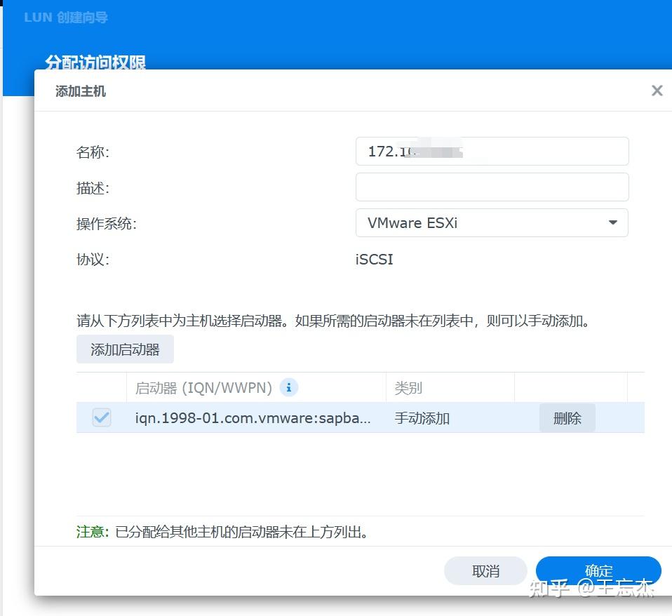This screenshot has width=672, height=616.
Task: Click 删除 to remove the listed initiator
Action: pyautogui.click(x=567, y=417)
